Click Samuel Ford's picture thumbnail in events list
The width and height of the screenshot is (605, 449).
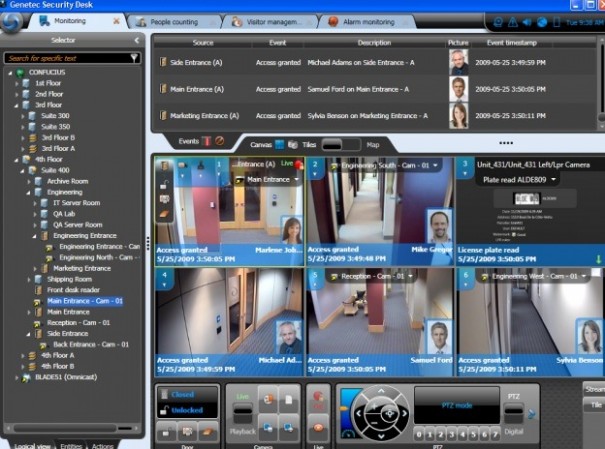pyautogui.click(x=458, y=88)
